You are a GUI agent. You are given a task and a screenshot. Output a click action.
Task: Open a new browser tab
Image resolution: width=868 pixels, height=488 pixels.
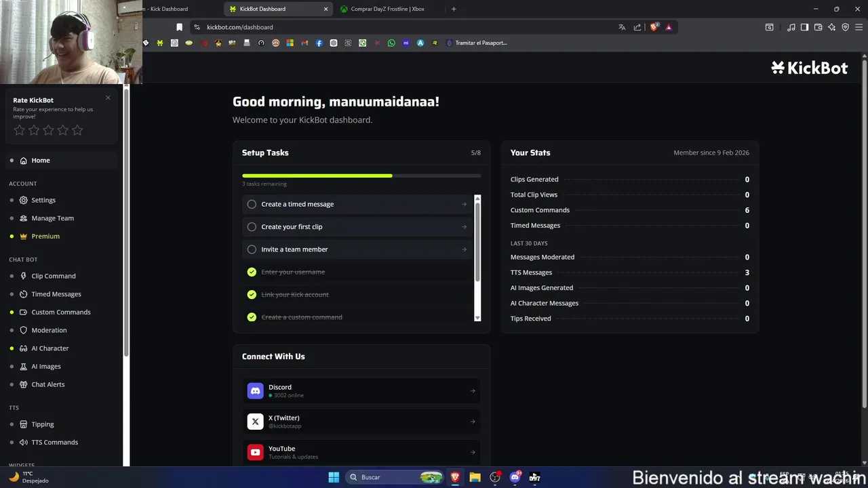pos(454,9)
